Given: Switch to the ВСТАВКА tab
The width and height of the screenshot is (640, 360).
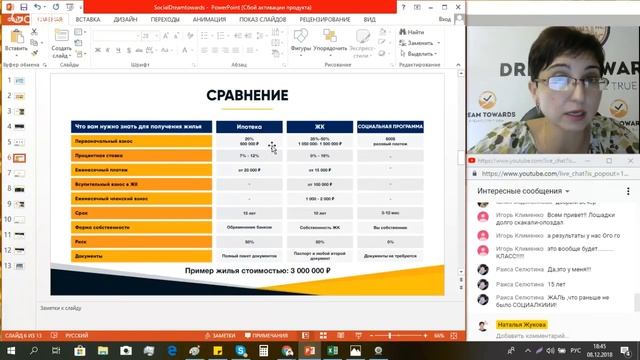Looking at the screenshot, I should pyautogui.click(x=88, y=19).
